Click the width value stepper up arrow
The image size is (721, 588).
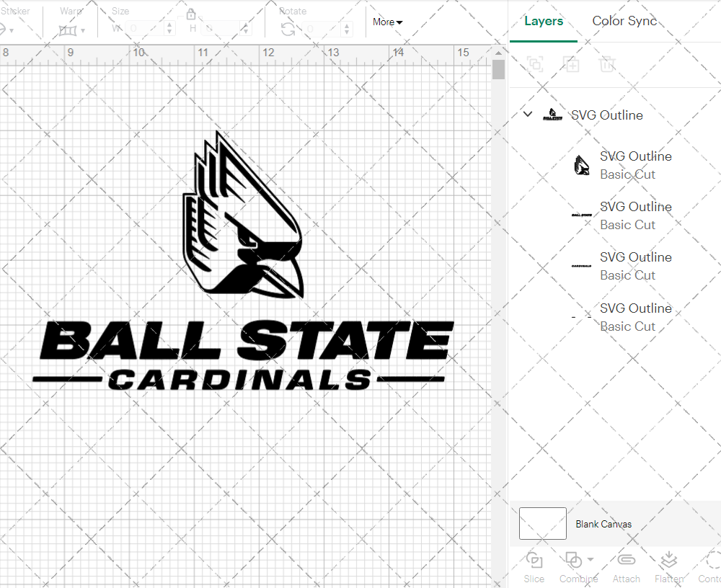pyautogui.click(x=170, y=25)
